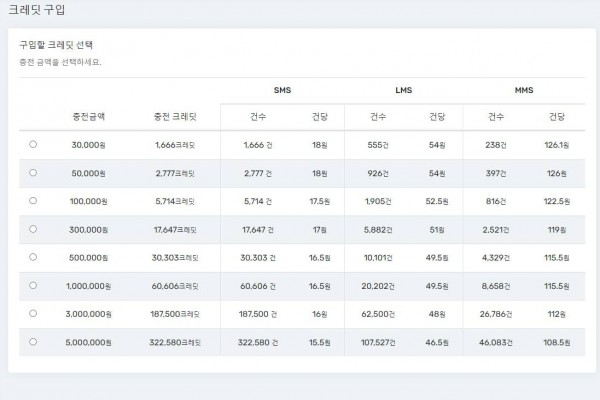Choose the 100,000원 radio option

coord(33,200)
